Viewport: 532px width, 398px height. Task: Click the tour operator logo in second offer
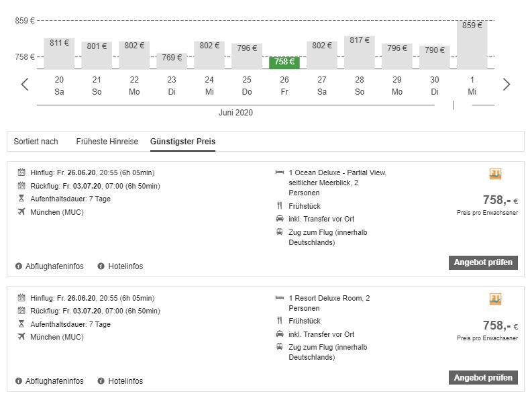pyautogui.click(x=496, y=299)
